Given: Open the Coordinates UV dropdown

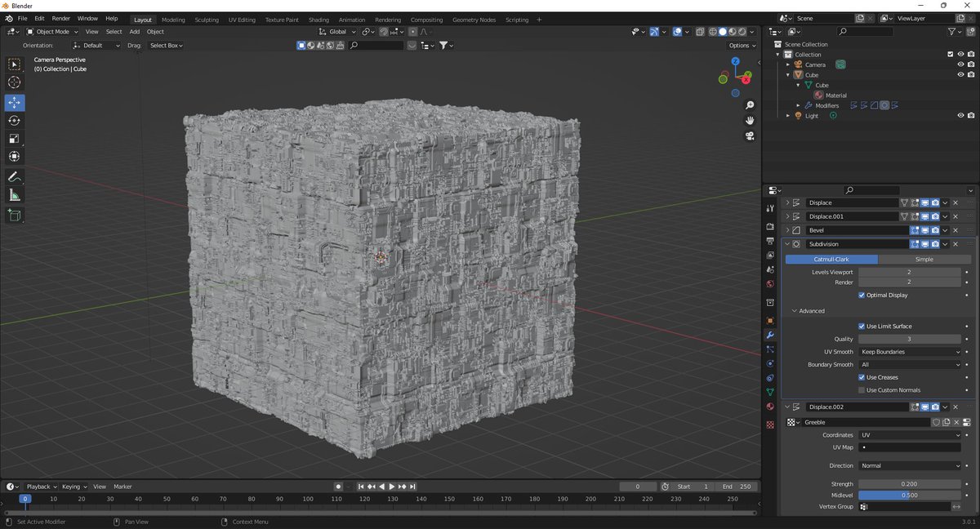Looking at the screenshot, I should click(910, 435).
